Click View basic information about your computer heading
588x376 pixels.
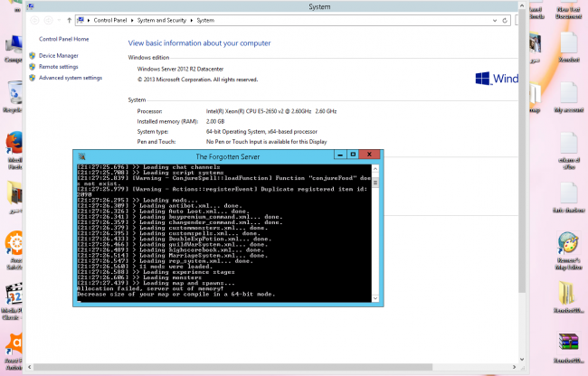point(200,43)
